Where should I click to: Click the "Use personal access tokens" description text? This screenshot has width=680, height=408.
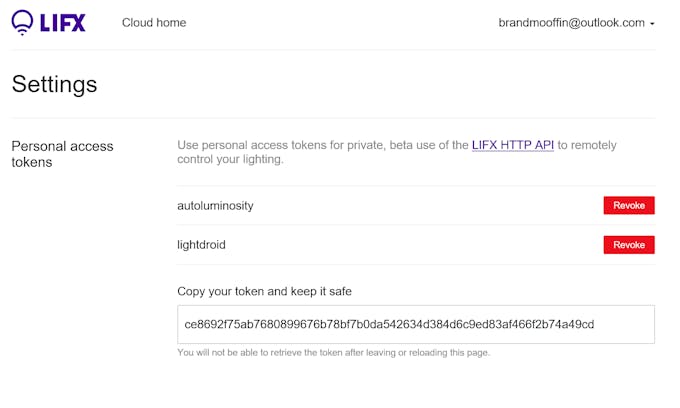[322, 145]
